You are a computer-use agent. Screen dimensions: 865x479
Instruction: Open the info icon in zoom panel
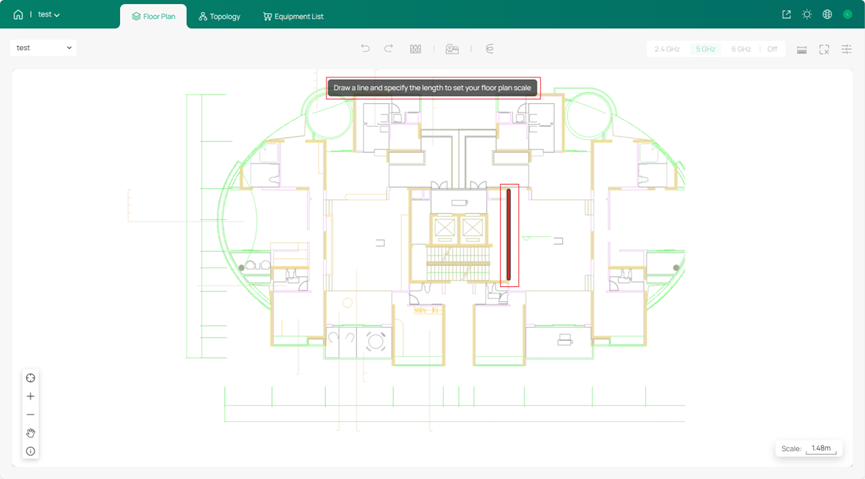[30, 451]
